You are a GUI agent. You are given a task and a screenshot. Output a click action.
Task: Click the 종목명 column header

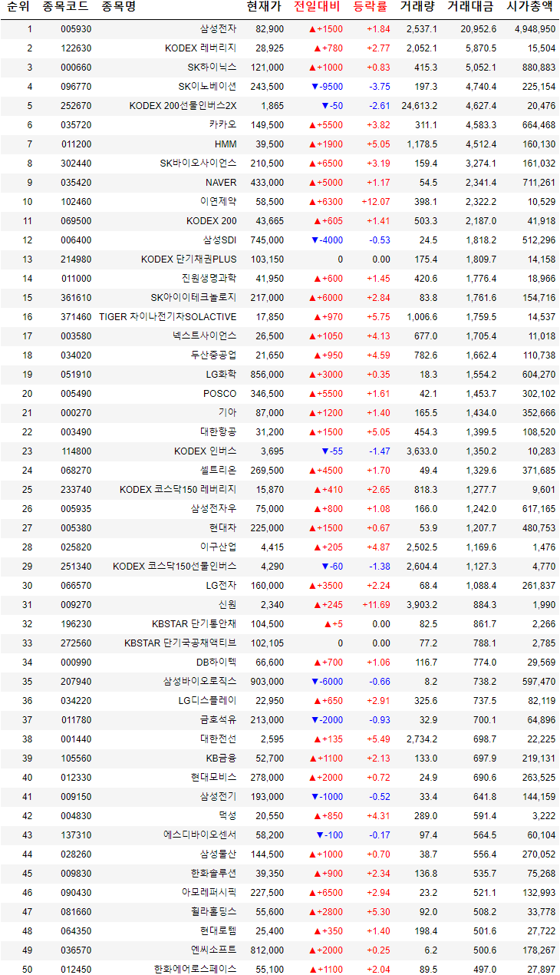point(118,7)
